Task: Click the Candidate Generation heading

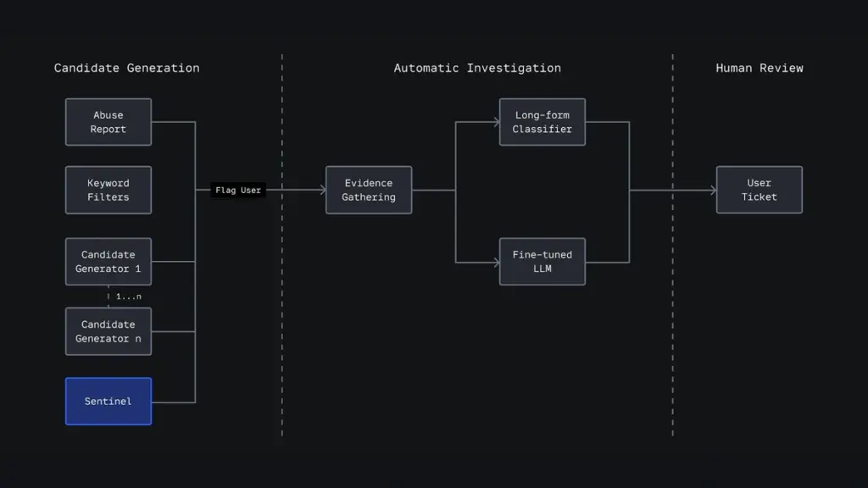Action: coord(127,68)
